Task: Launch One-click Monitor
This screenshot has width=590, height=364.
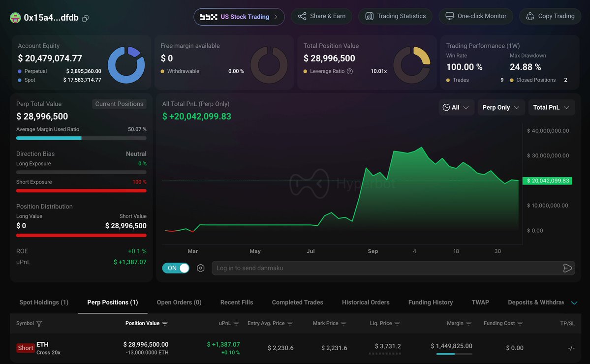Action: click(x=476, y=16)
